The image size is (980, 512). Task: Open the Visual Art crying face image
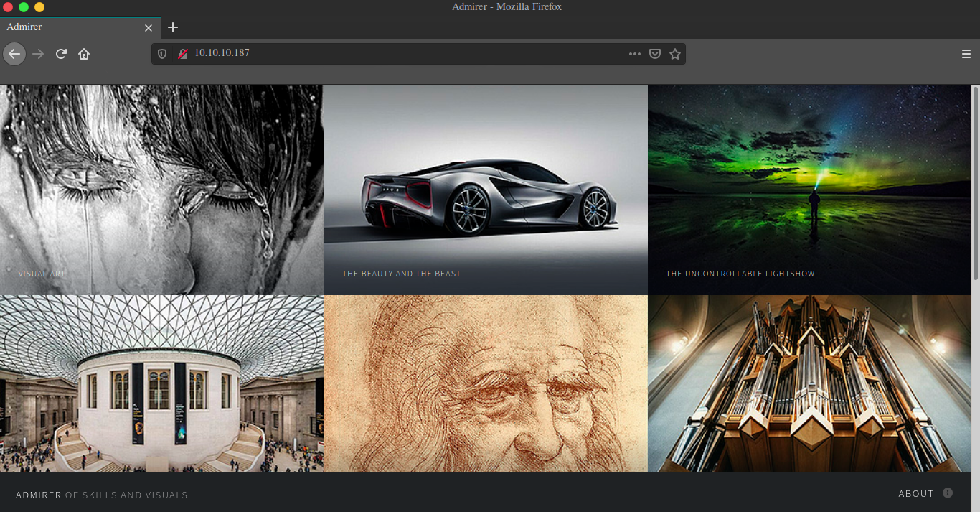coord(161,190)
